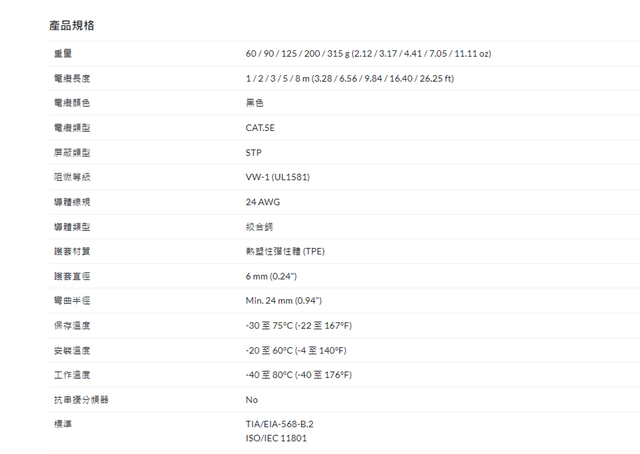The height and width of the screenshot is (454, 640).
Task: Click the STP shielding value
Action: 253,153
